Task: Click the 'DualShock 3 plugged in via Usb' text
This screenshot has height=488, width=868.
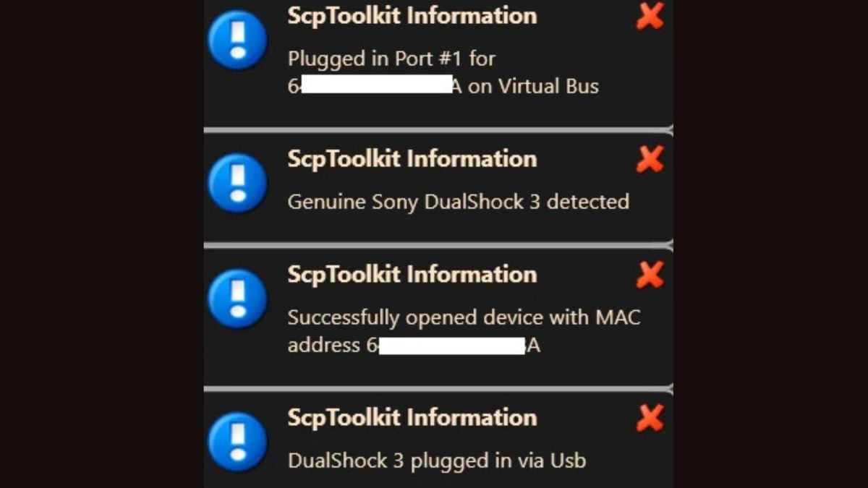Action: coord(436,460)
